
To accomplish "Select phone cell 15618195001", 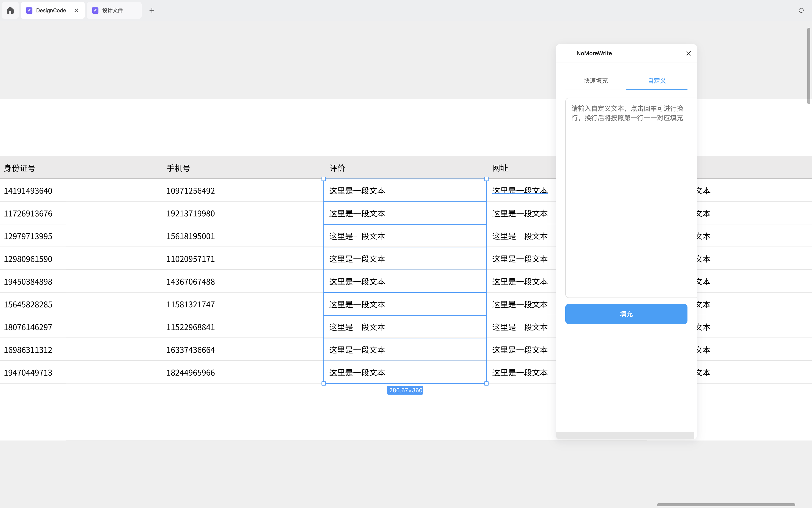I will click(191, 236).
